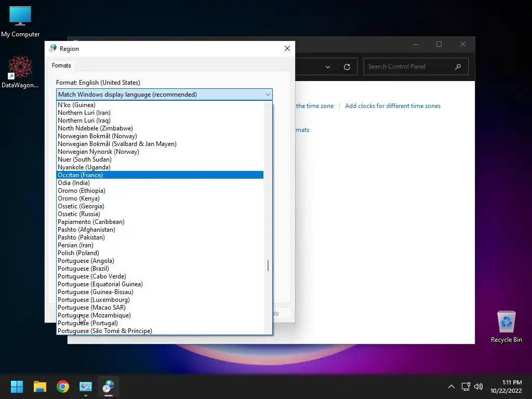The width and height of the screenshot is (532, 399).
Task: Select Odia (India) format
Action: point(160,183)
